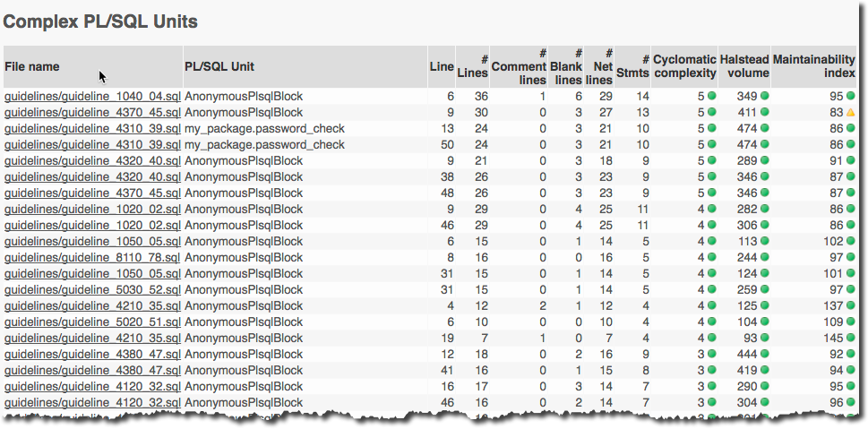
Task: Click green dot next to Halstead volume 113
Action: coord(764,241)
